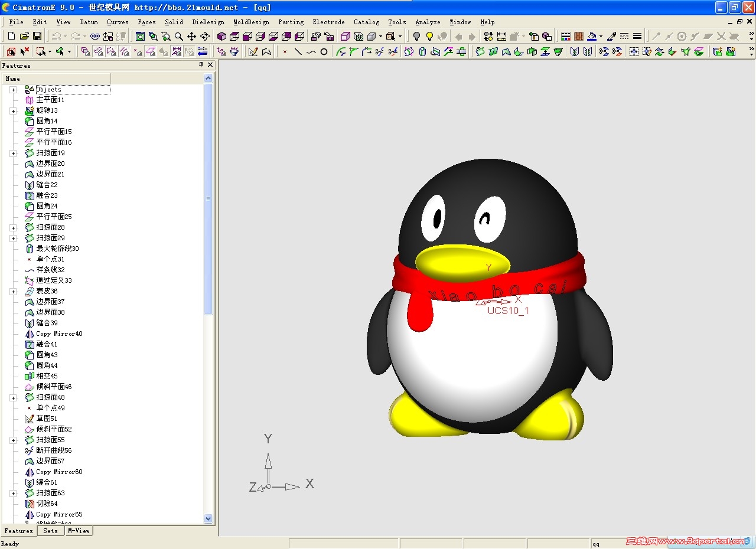Open the MoldDesign menu
Viewport: 756px width, 549px height.
(251, 22)
